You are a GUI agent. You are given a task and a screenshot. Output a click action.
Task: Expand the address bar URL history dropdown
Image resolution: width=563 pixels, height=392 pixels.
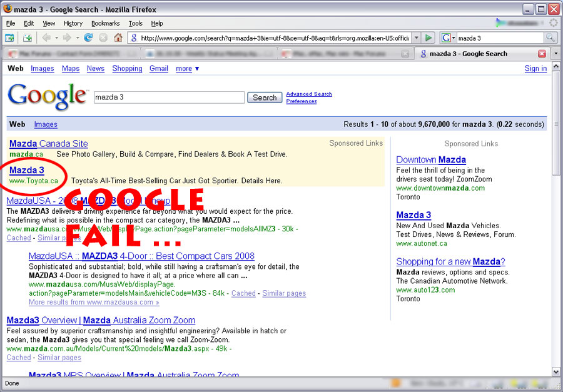pos(416,38)
